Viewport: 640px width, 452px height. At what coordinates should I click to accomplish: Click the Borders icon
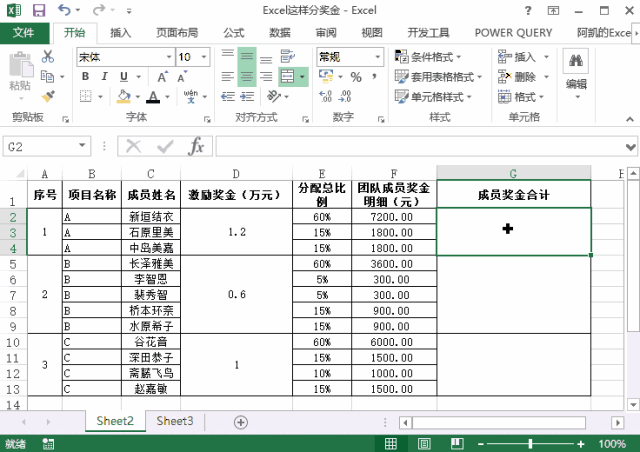coord(86,96)
